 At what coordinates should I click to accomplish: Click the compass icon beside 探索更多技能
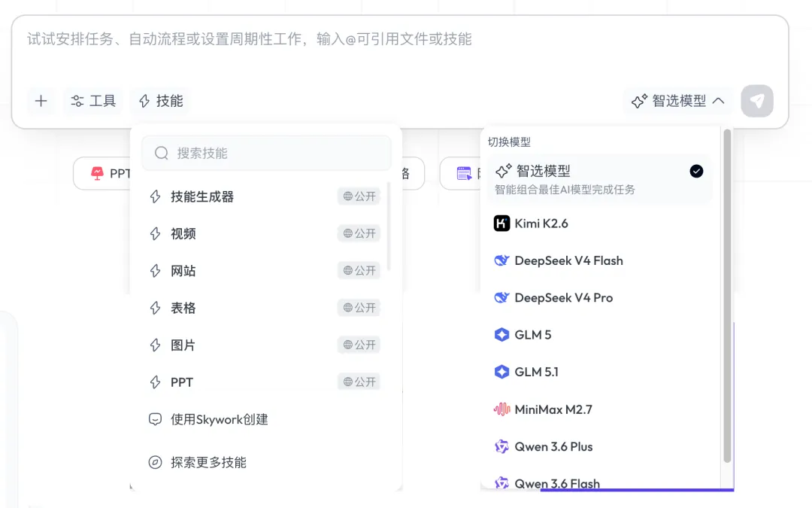(156, 462)
